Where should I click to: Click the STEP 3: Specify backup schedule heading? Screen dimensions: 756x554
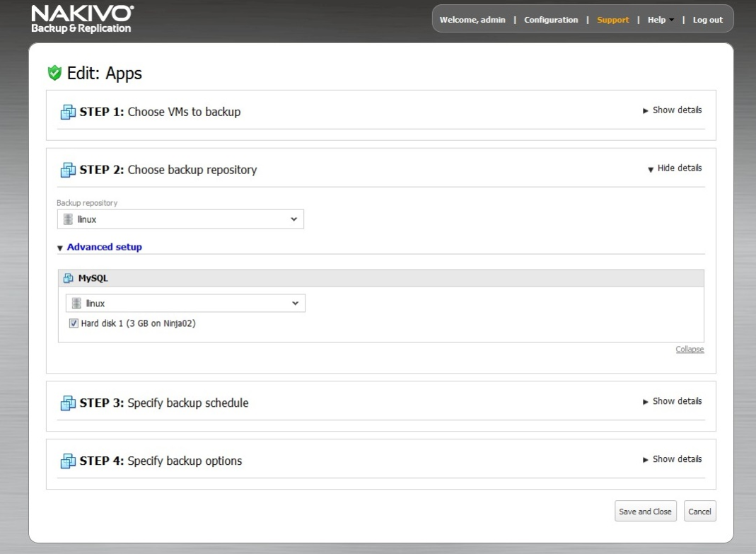click(x=164, y=403)
